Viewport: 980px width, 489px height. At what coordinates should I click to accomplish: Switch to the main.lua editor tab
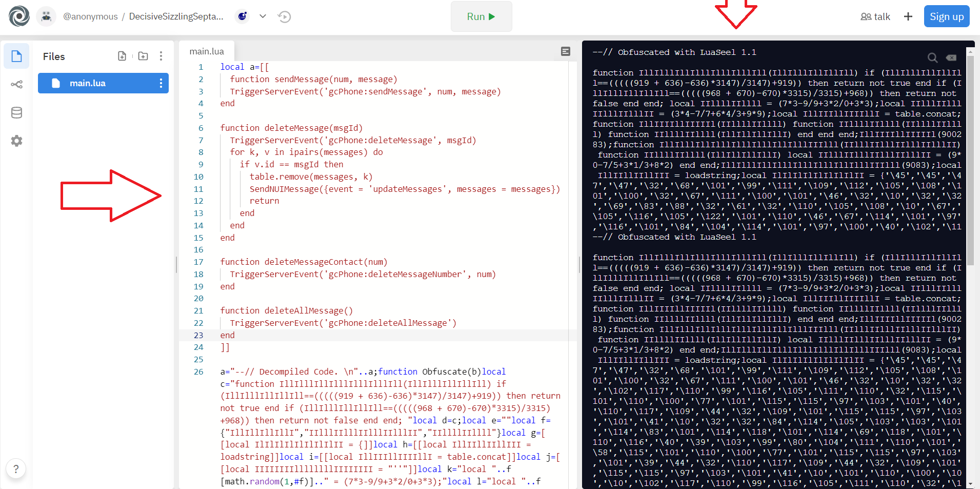(x=207, y=51)
